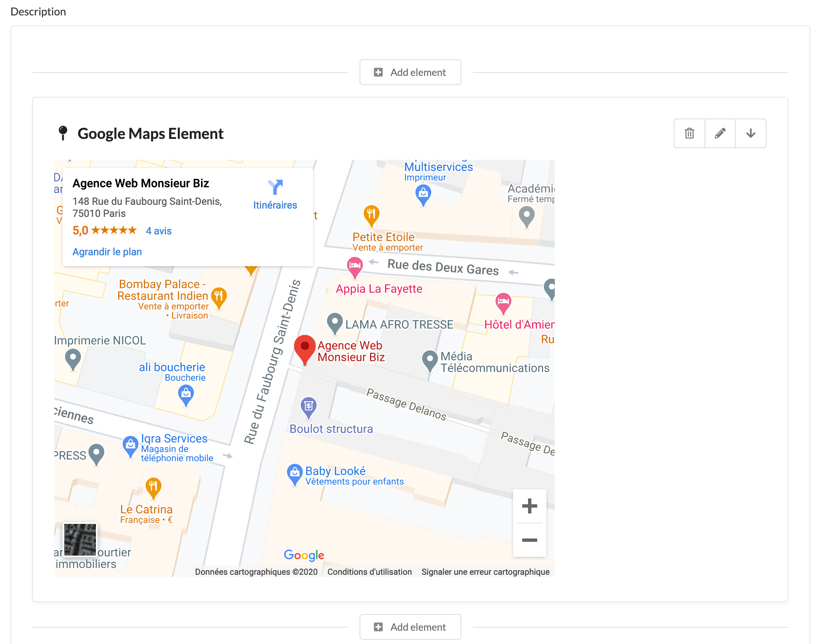This screenshot has height=644, width=815.
Task: Click the Boulot structura map marker
Action: [x=308, y=406]
